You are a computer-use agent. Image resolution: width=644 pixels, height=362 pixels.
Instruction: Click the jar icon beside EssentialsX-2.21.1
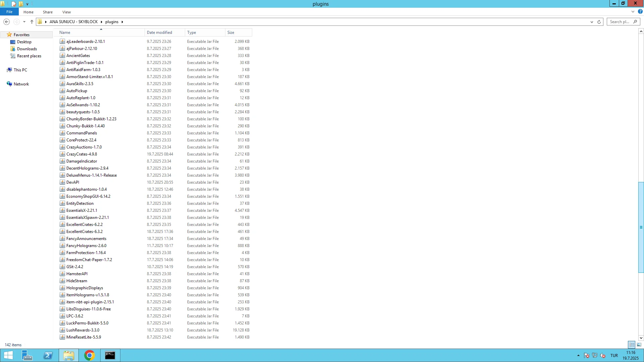[x=62, y=210]
